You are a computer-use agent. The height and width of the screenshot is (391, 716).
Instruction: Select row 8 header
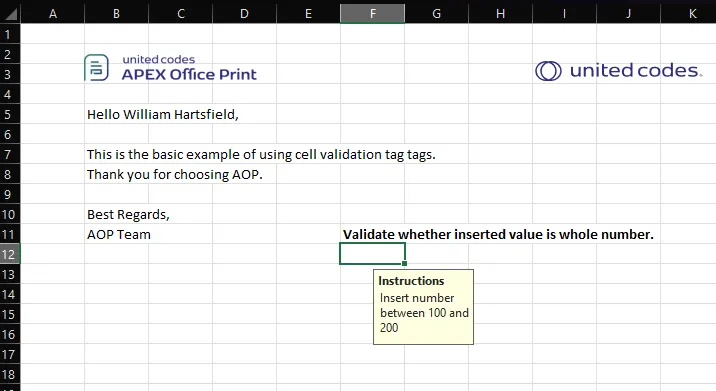tap(10, 174)
